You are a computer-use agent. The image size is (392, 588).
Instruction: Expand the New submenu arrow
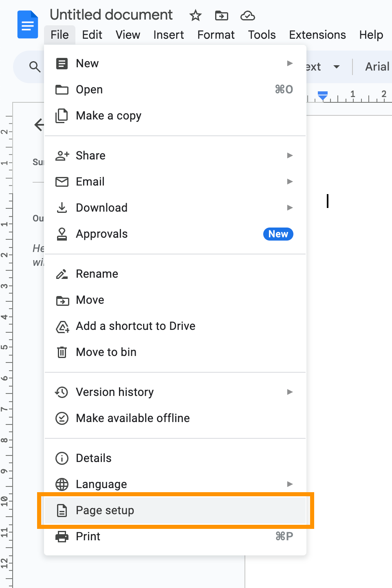tap(290, 63)
